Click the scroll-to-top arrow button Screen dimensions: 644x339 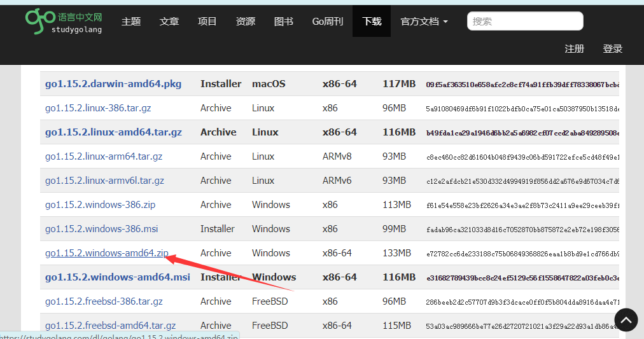click(626, 320)
